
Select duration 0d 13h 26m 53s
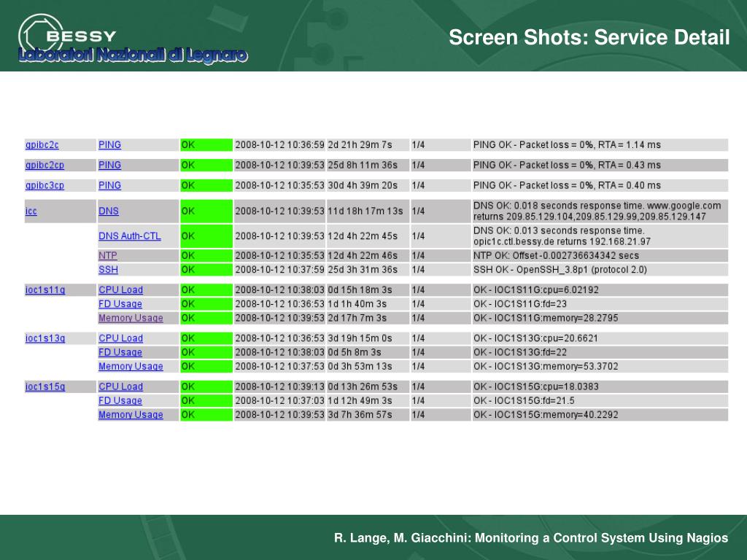[362, 386]
